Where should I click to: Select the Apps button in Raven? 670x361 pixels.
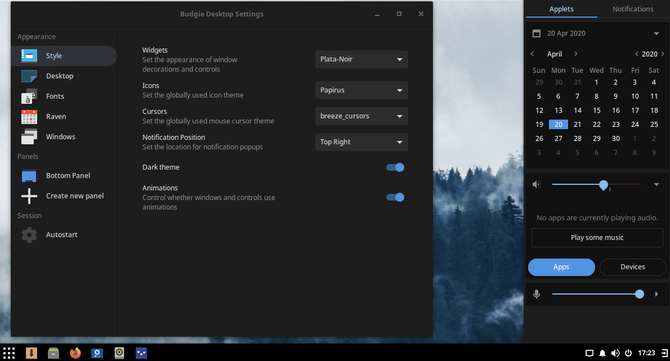click(x=561, y=267)
